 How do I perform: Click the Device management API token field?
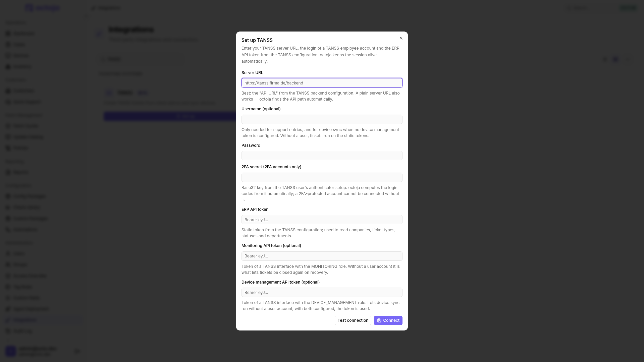322,292
